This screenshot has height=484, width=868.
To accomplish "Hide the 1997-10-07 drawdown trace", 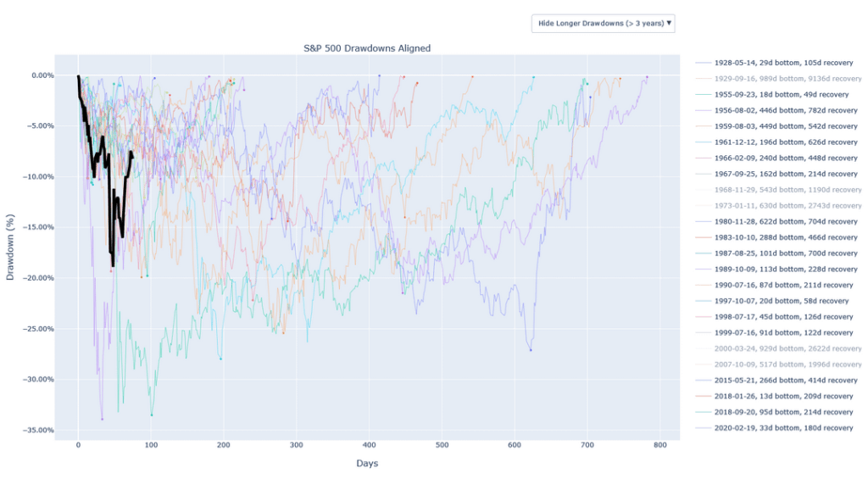I will 772,301.
